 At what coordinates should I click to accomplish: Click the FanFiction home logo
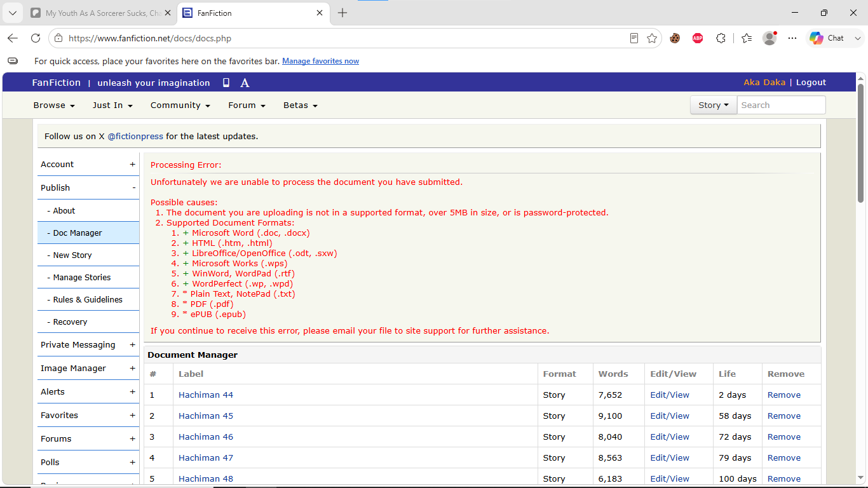click(57, 83)
